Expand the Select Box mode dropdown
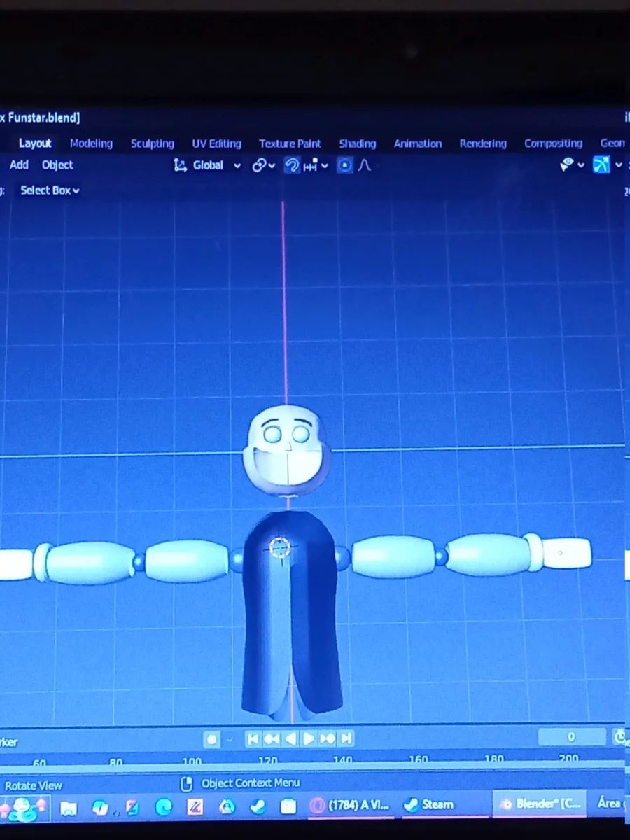The height and width of the screenshot is (840, 630). point(50,190)
